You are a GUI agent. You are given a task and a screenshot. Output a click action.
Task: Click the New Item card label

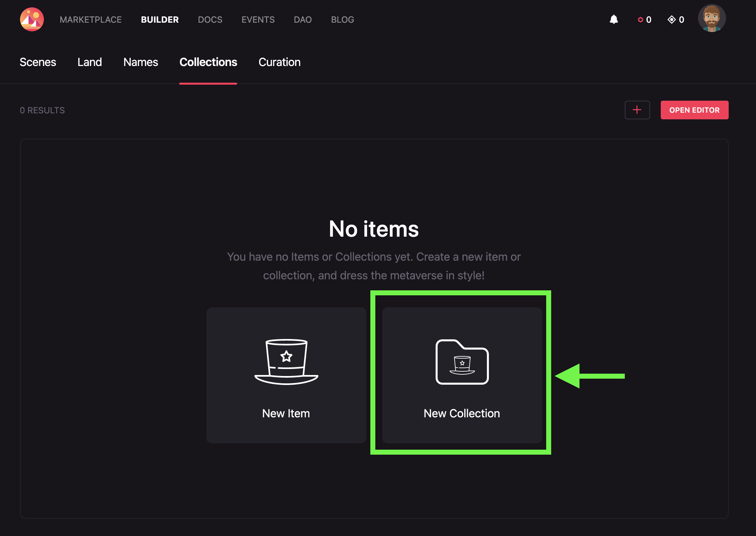286,413
